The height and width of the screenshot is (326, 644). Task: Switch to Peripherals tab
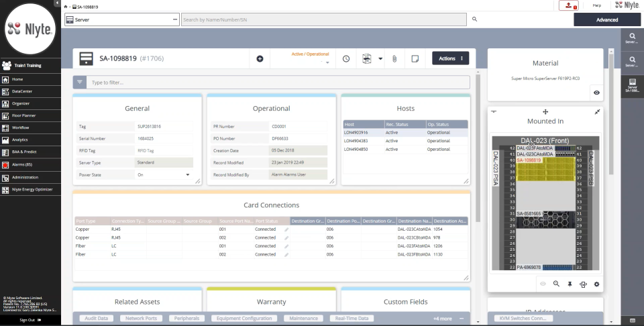[186, 318]
